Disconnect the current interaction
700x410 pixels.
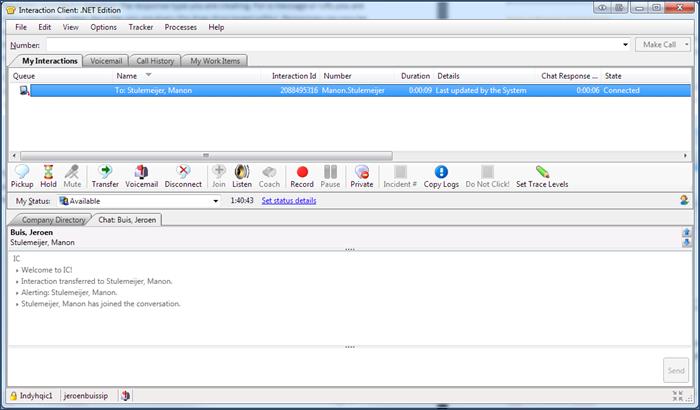tap(183, 176)
